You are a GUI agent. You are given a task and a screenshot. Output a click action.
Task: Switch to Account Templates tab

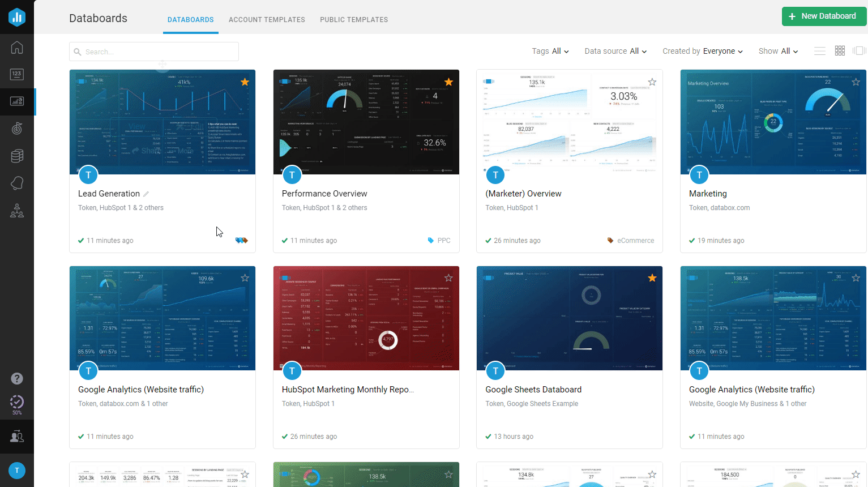pos(267,20)
